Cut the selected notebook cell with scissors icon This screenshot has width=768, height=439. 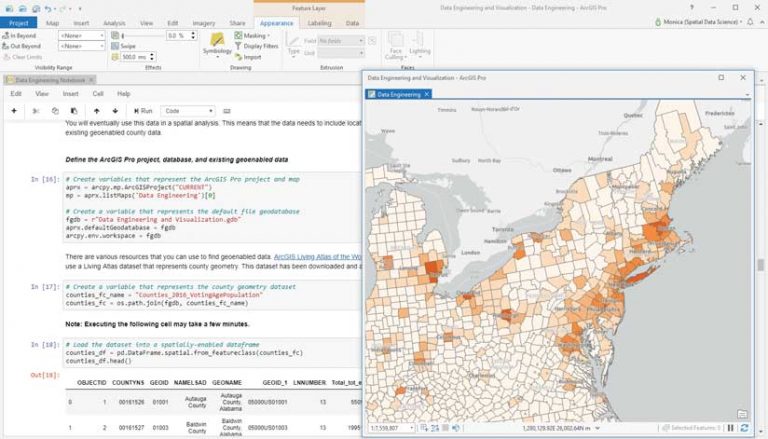point(36,111)
